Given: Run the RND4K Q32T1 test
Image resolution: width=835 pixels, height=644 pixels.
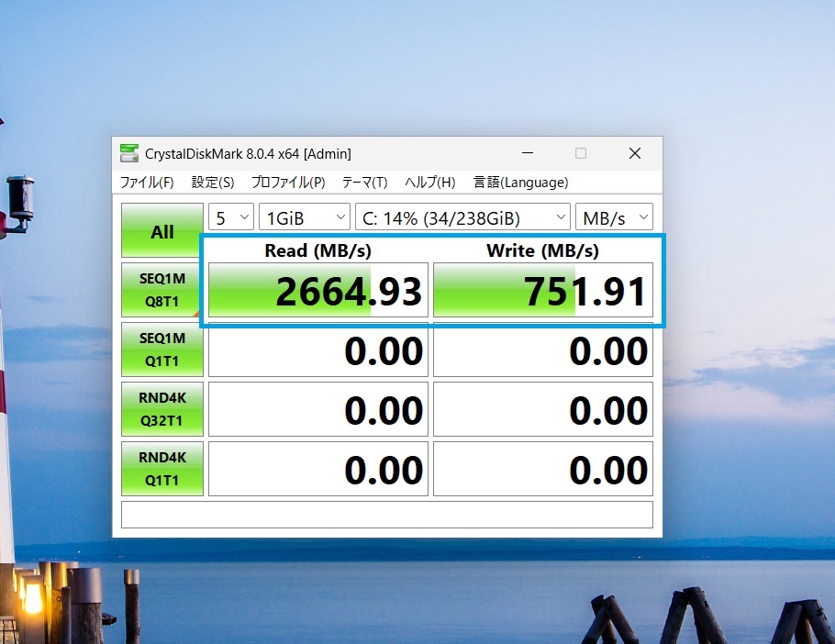Looking at the screenshot, I should 162,409.
